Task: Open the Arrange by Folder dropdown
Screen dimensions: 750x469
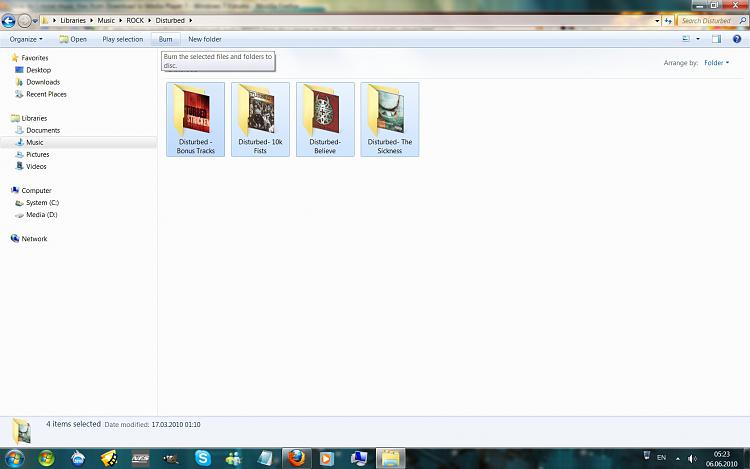Action: point(717,63)
